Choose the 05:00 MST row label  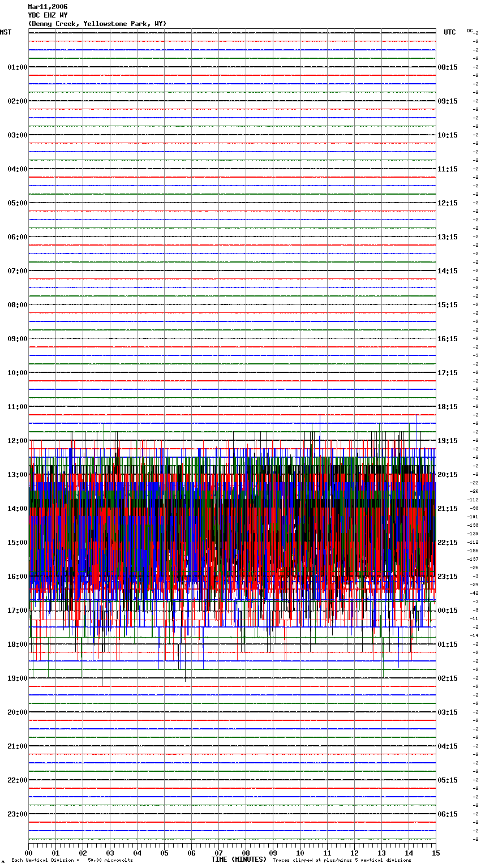18,203
